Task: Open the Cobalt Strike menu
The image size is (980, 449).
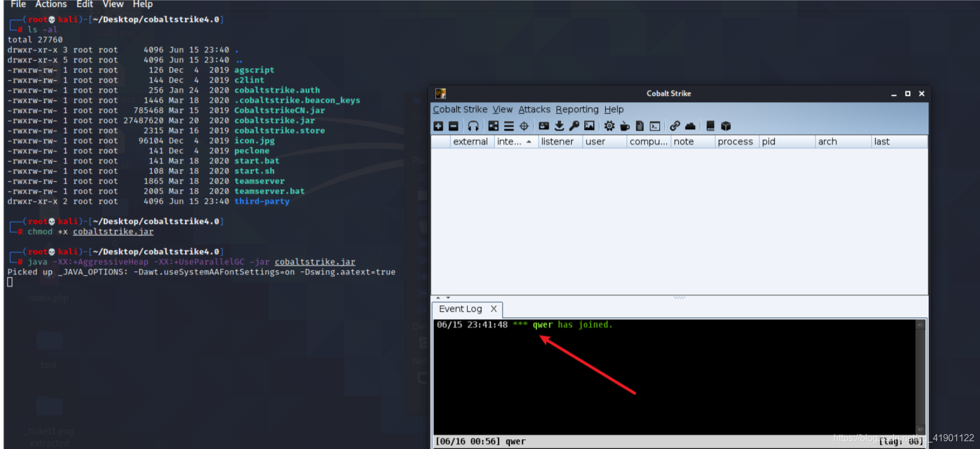Action: (x=460, y=109)
